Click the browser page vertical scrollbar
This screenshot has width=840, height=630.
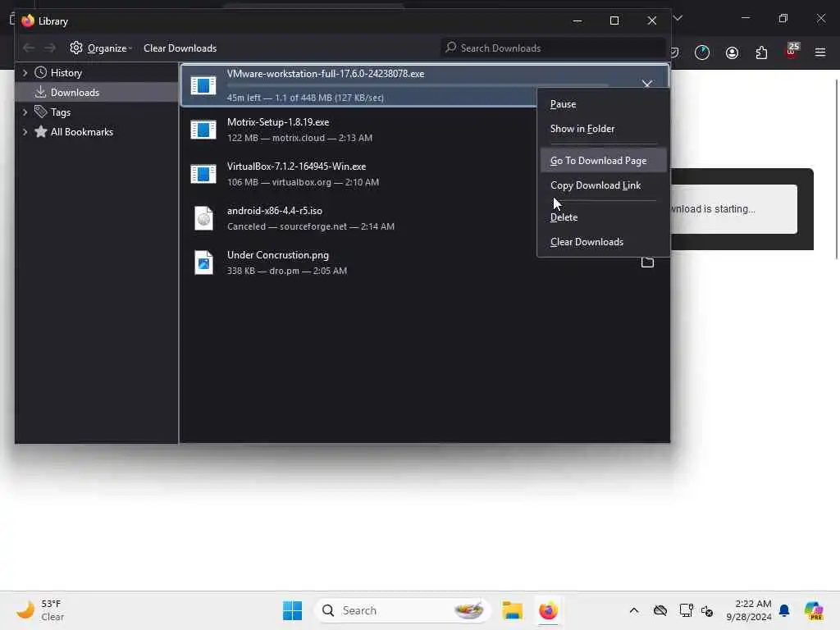pos(836,169)
